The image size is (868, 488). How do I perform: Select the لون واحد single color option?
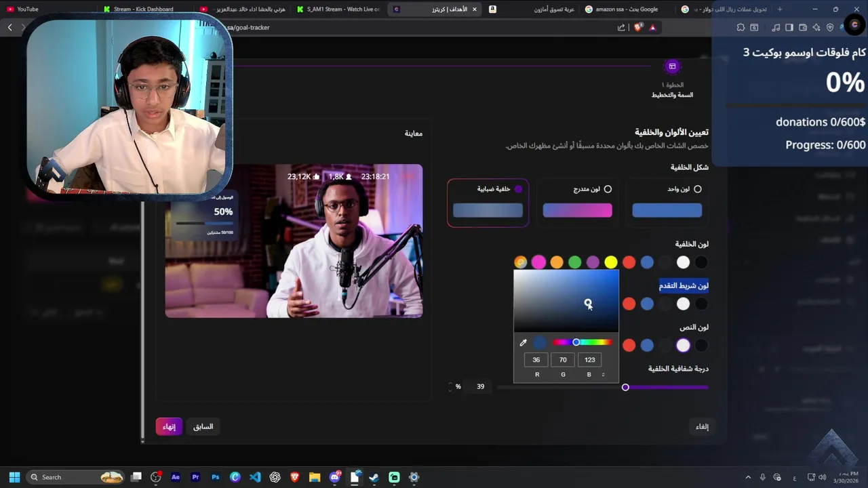point(667,203)
